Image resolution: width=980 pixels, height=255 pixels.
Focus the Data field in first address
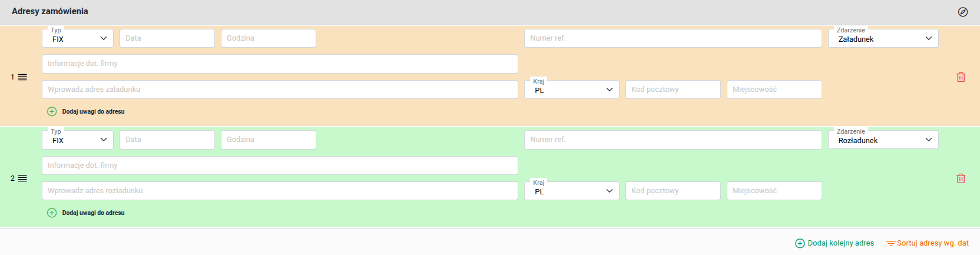coord(167,38)
